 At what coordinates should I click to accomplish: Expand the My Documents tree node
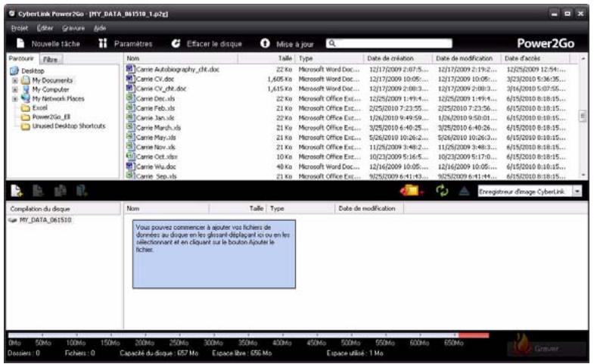point(15,81)
